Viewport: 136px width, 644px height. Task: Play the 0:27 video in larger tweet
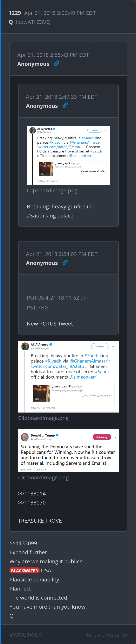click(41, 393)
